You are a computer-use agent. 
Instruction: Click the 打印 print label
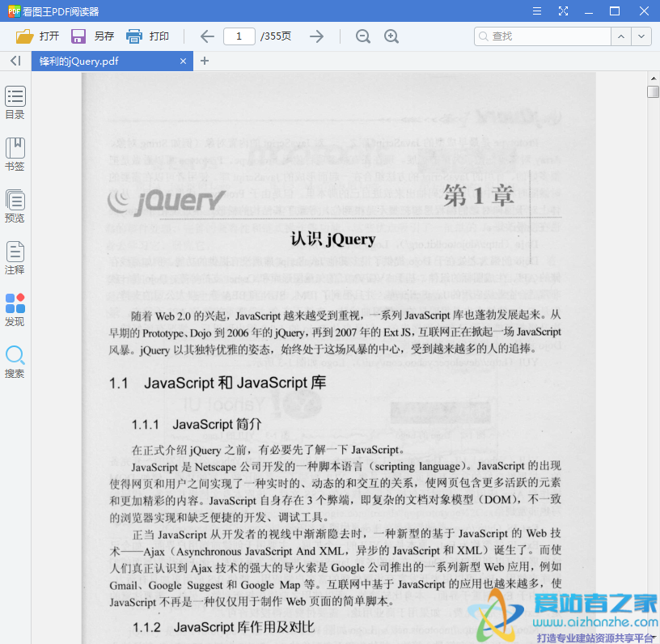159,36
